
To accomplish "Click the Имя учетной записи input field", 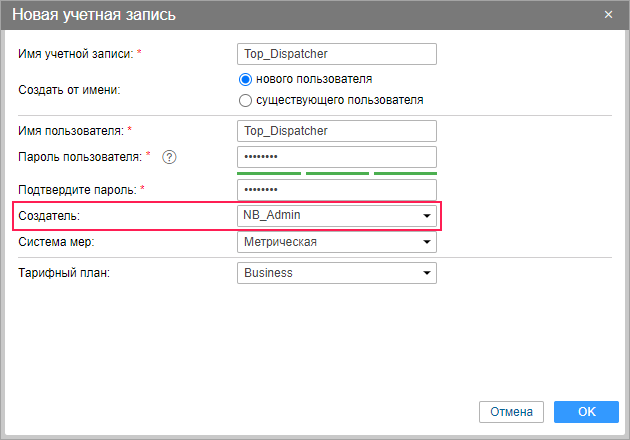I will tap(337, 54).
